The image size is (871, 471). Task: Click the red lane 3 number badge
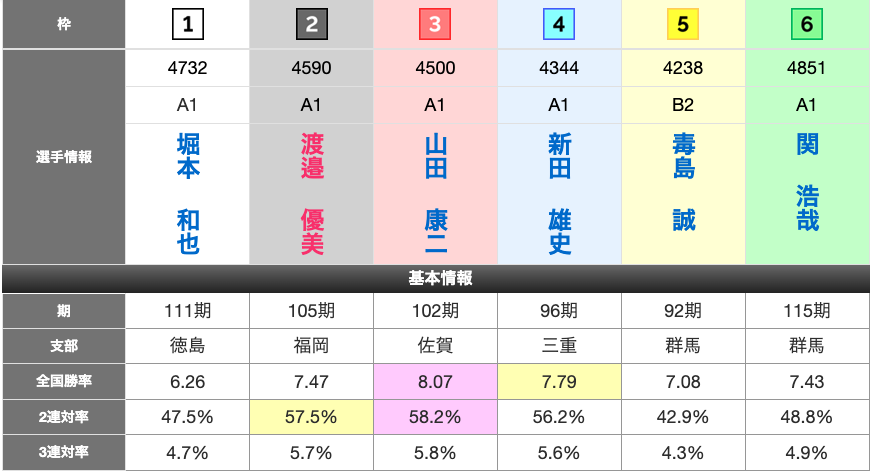pyautogui.click(x=435, y=25)
